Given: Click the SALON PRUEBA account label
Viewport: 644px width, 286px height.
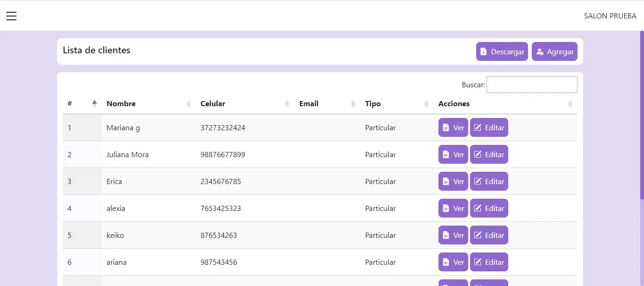Looking at the screenshot, I should 610,16.
